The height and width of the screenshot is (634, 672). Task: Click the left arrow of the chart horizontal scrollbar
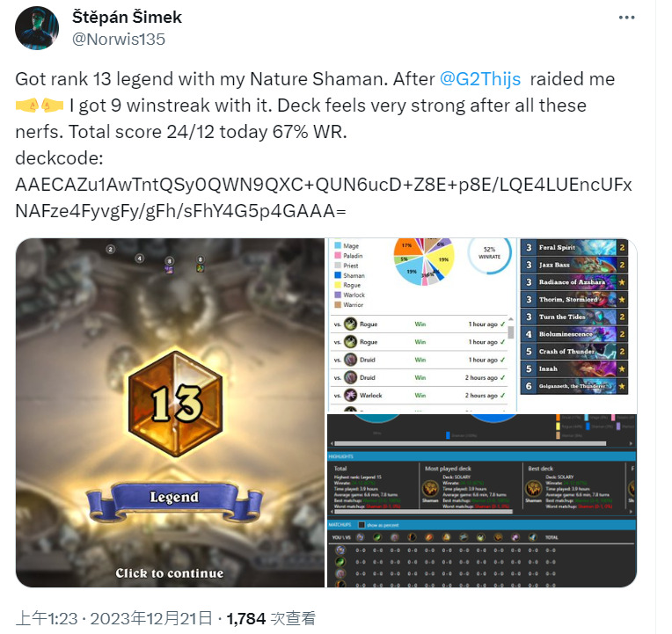click(331, 443)
